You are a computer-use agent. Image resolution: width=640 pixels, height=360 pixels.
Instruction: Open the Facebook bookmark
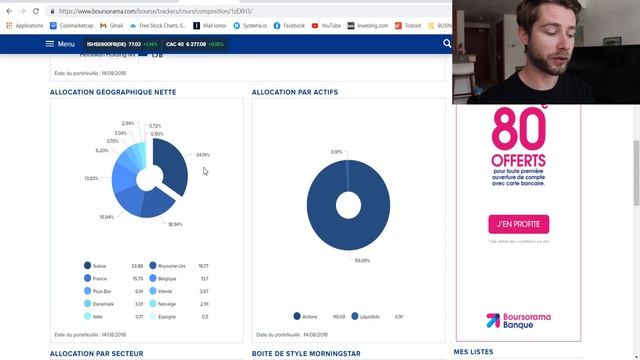pyautogui.click(x=289, y=25)
